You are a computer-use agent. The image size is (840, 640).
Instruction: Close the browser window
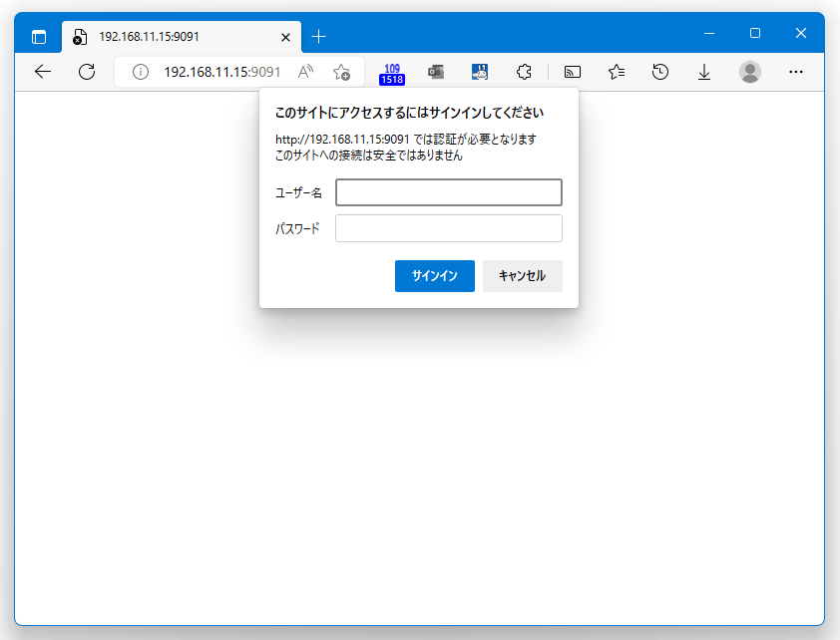(801, 33)
